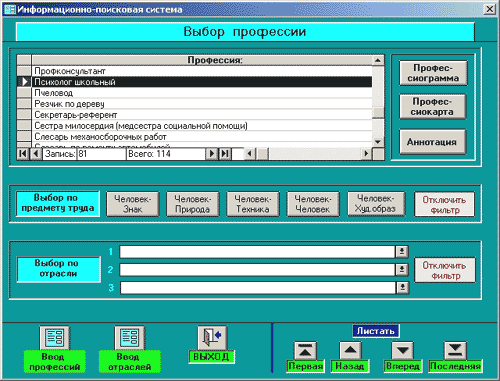Jump to last page with Последняя icon
Screen dimensions: 500x381
point(455,350)
